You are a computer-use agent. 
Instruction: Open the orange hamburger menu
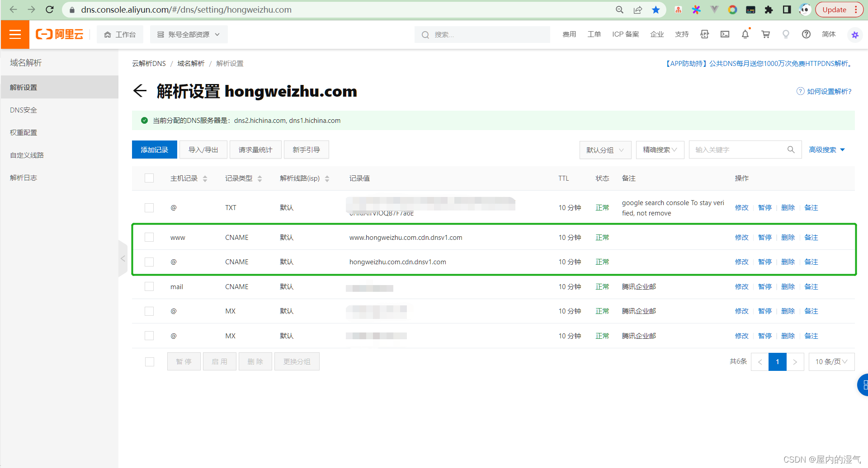(x=15, y=34)
